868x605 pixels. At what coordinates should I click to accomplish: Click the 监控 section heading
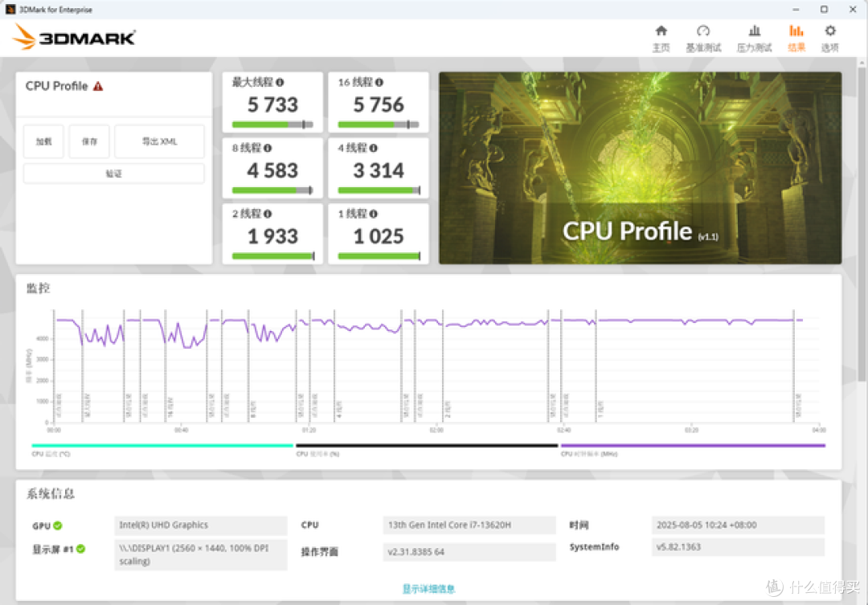point(39,288)
